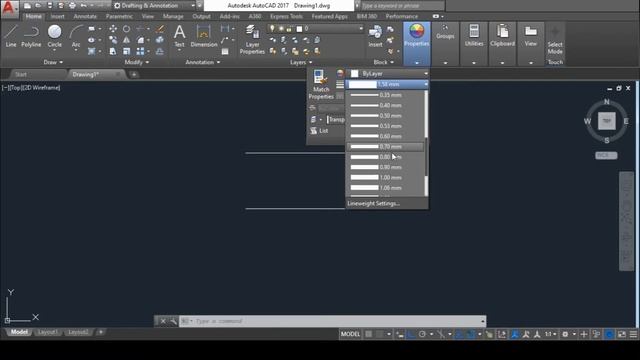Choose the Dimension tool

204,36
